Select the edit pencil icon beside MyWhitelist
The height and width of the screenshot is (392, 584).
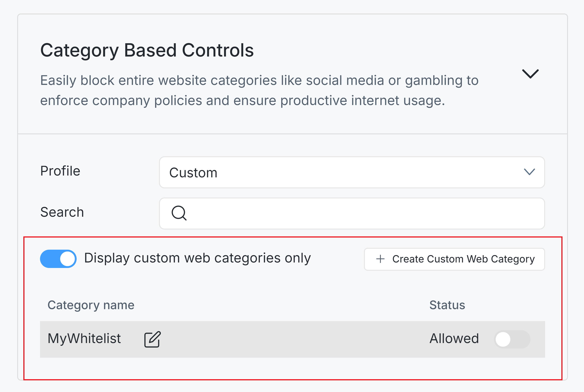152,339
